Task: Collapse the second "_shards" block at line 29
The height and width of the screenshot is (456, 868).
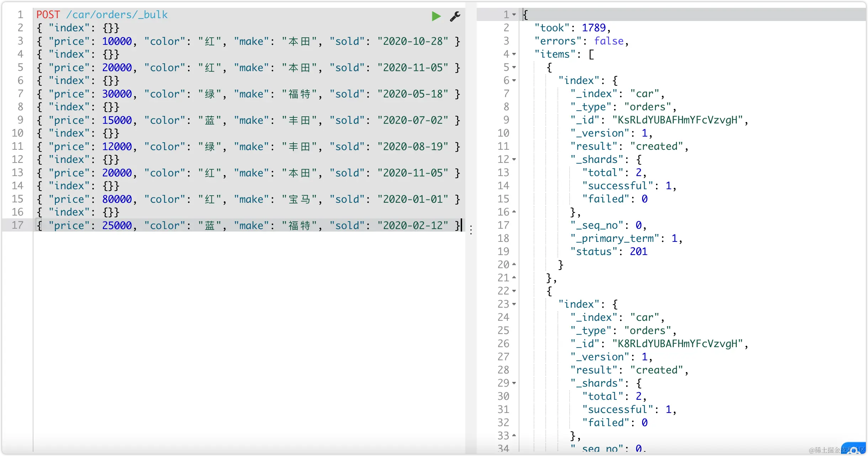Action: (514, 383)
